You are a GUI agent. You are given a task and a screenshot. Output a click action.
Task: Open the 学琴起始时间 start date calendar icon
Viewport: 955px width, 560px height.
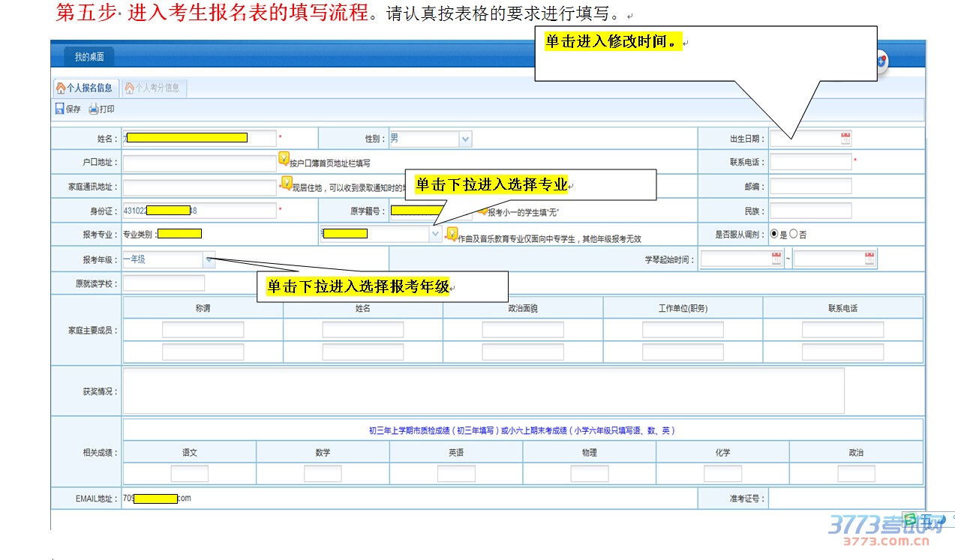pos(776,259)
